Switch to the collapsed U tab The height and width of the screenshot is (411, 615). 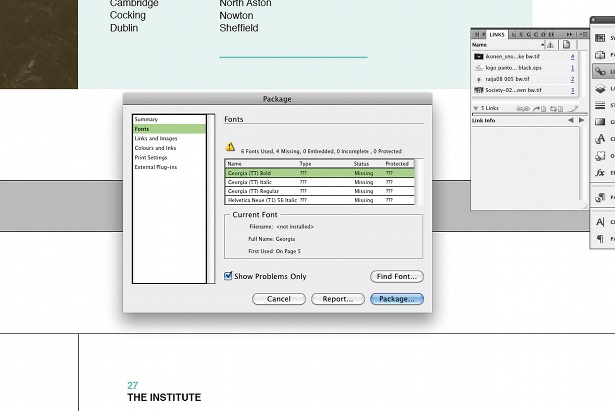[x=514, y=35]
